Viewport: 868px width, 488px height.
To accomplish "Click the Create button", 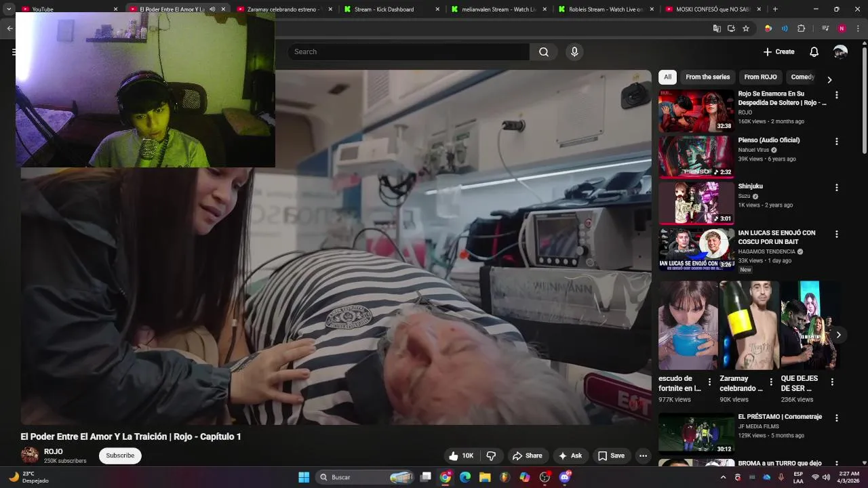I will [x=778, y=52].
